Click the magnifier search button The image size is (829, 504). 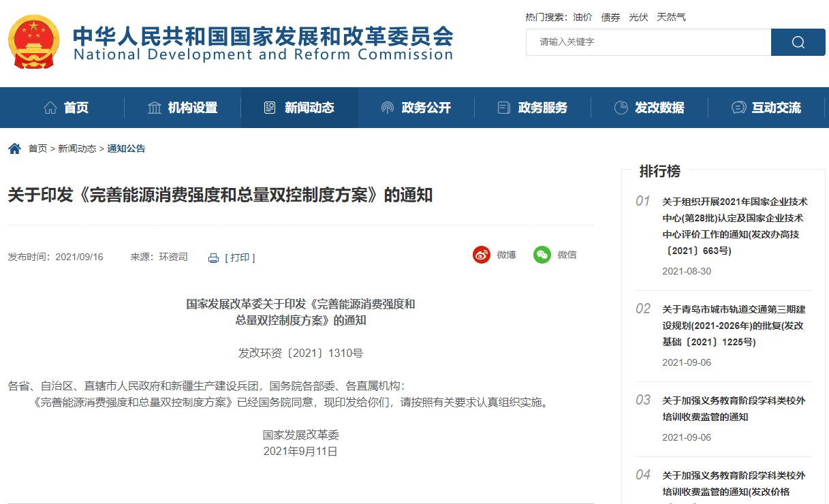pyautogui.click(x=798, y=42)
